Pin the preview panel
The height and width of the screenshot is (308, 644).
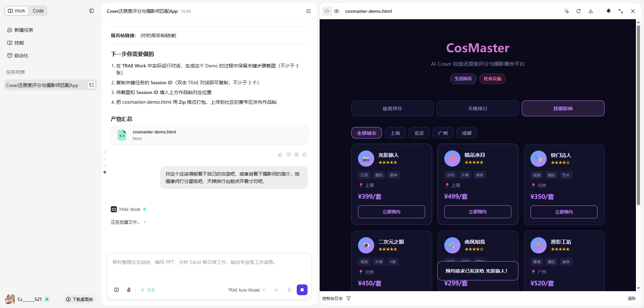click(609, 11)
